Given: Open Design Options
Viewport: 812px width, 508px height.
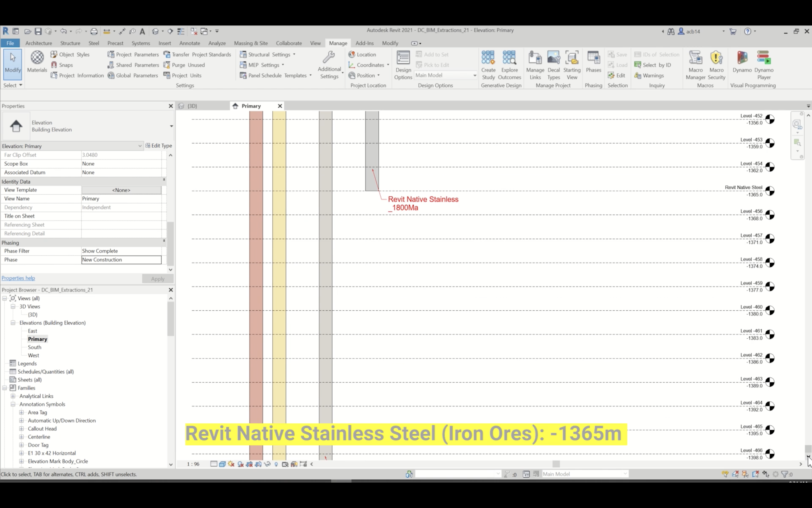Looking at the screenshot, I should (x=403, y=65).
